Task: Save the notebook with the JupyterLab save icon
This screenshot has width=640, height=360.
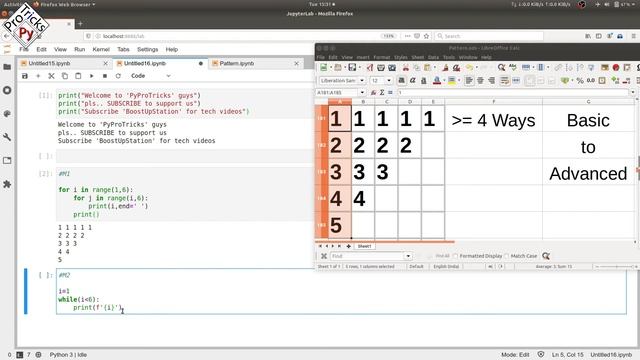Action: [x=25, y=76]
